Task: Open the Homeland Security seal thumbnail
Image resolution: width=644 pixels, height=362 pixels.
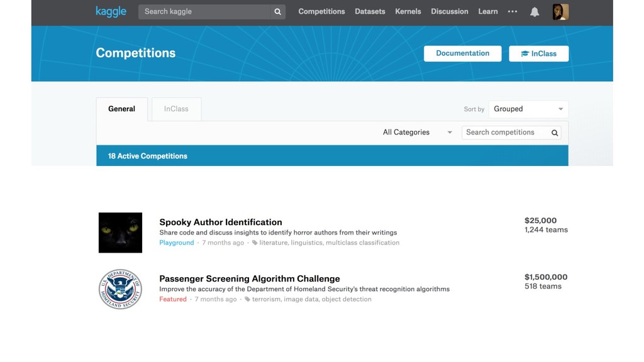Action: pyautogui.click(x=120, y=289)
